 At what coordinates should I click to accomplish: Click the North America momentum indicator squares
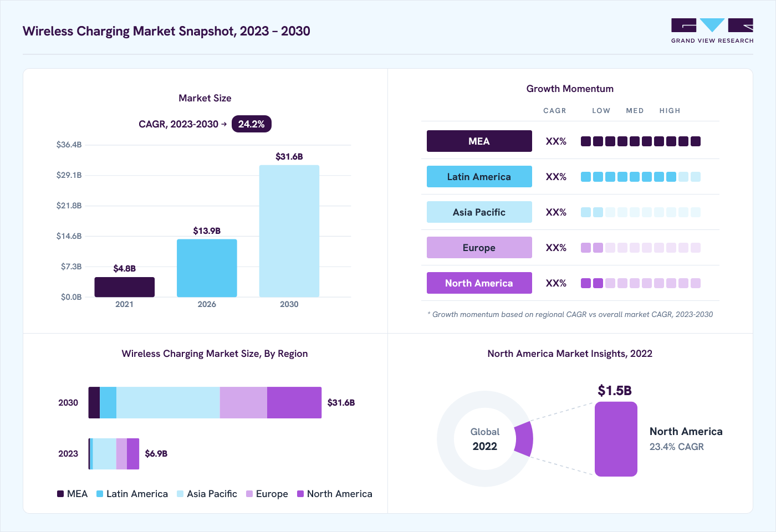641,283
